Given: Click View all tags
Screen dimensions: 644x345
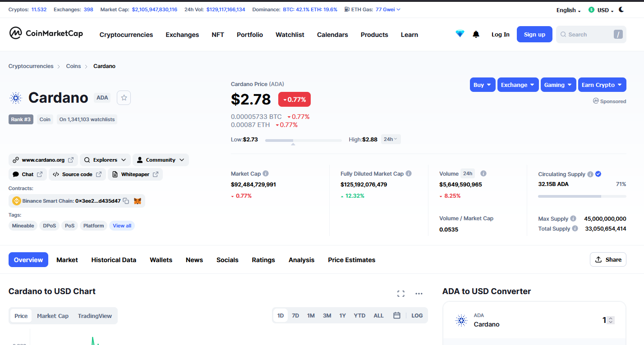Looking at the screenshot, I should click(x=122, y=226).
